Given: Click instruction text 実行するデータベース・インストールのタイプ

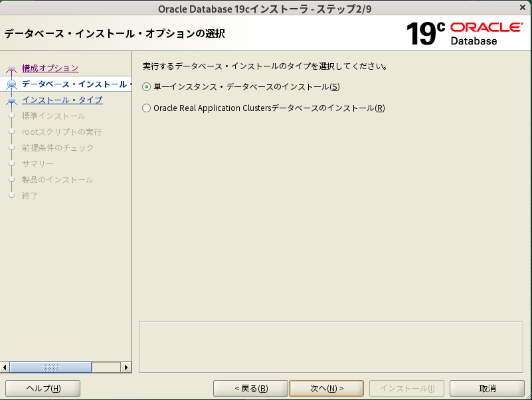Looking at the screenshot, I should pyautogui.click(x=265, y=66).
